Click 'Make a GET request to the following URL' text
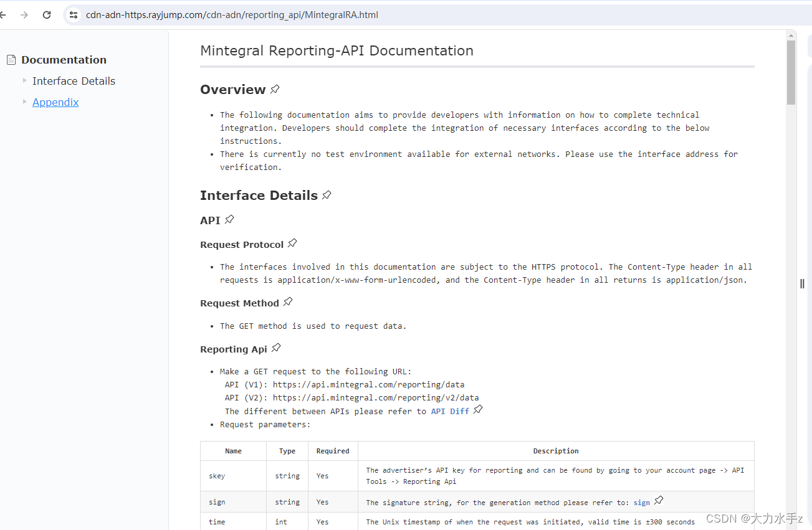The width and height of the screenshot is (812, 530). coord(315,371)
